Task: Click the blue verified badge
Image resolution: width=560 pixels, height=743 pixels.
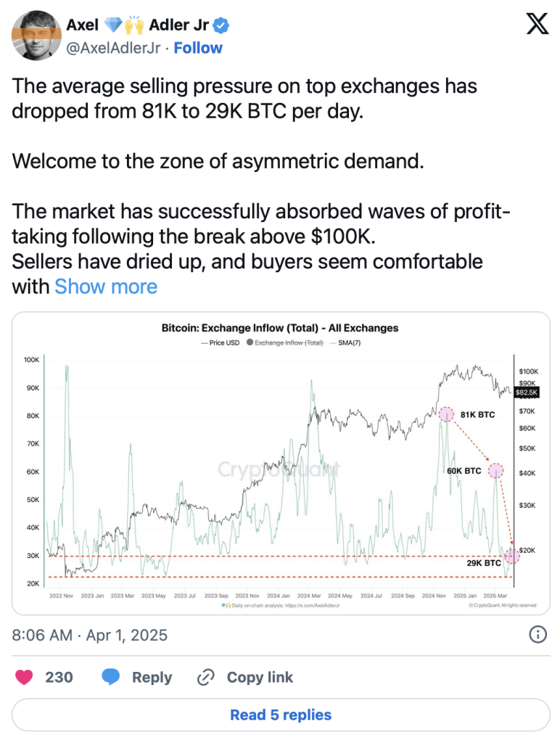Action: pos(221,26)
